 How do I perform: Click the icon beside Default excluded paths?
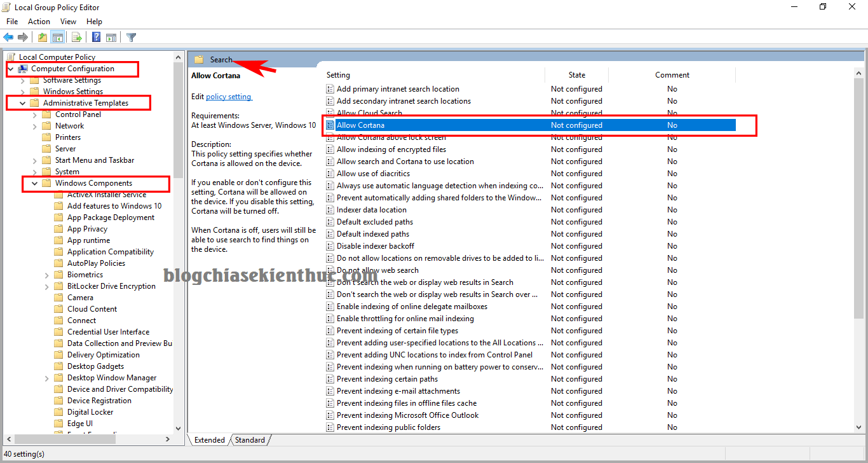(x=330, y=222)
